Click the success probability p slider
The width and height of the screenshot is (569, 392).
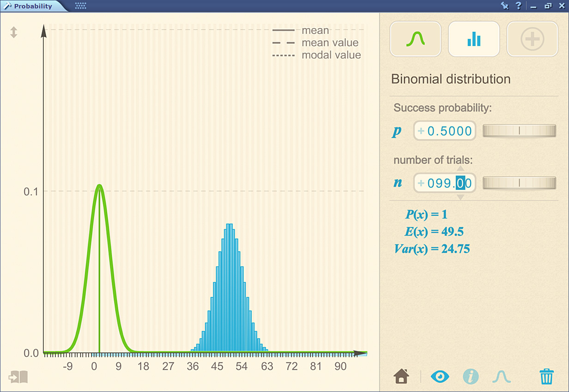click(x=519, y=131)
